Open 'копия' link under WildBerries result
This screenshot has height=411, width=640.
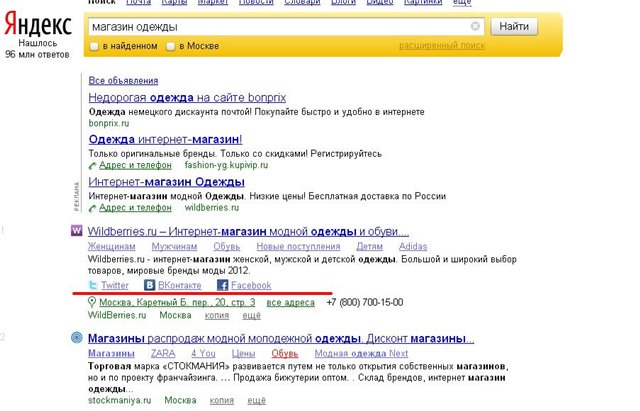click(x=217, y=315)
